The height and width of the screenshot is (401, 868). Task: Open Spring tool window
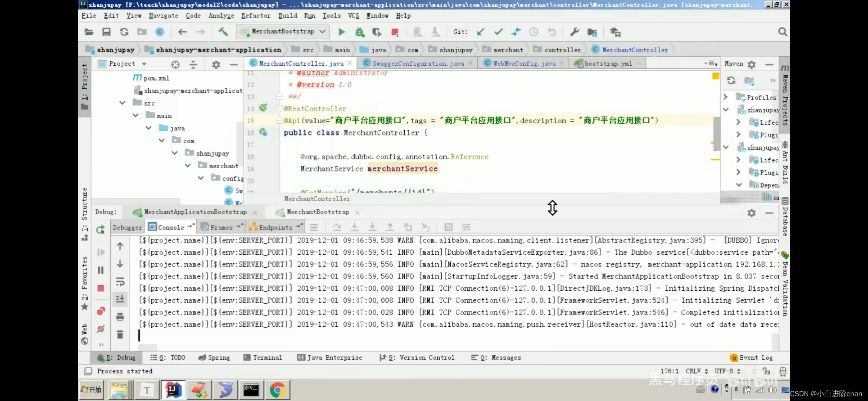pos(214,358)
